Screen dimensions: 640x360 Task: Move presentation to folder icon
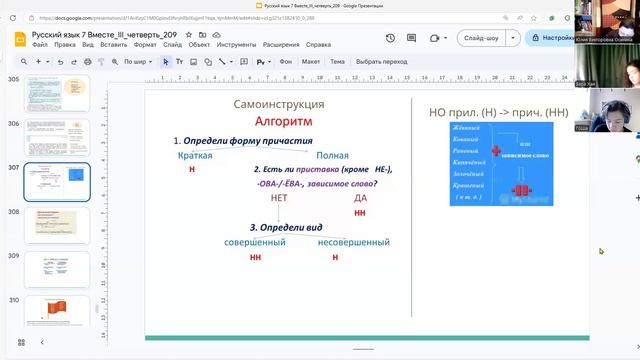coord(202,35)
